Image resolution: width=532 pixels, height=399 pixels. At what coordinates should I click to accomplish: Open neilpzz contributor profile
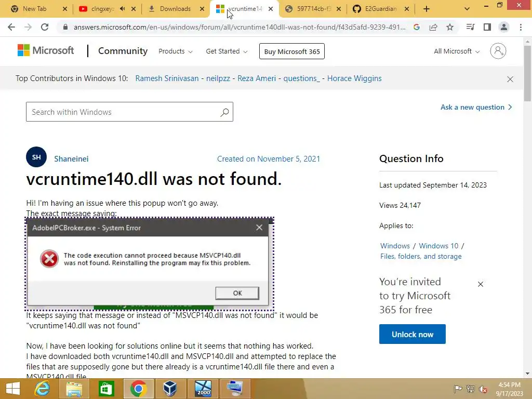coord(218,78)
